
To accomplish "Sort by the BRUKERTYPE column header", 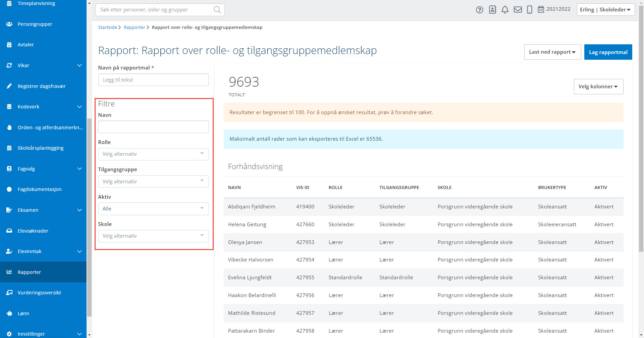I will click(552, 188).
